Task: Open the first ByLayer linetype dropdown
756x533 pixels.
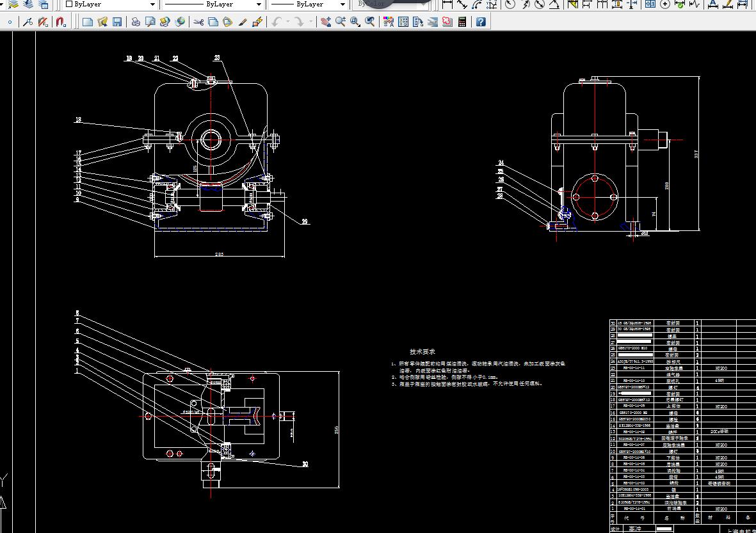Action: (x=259, y=4)
